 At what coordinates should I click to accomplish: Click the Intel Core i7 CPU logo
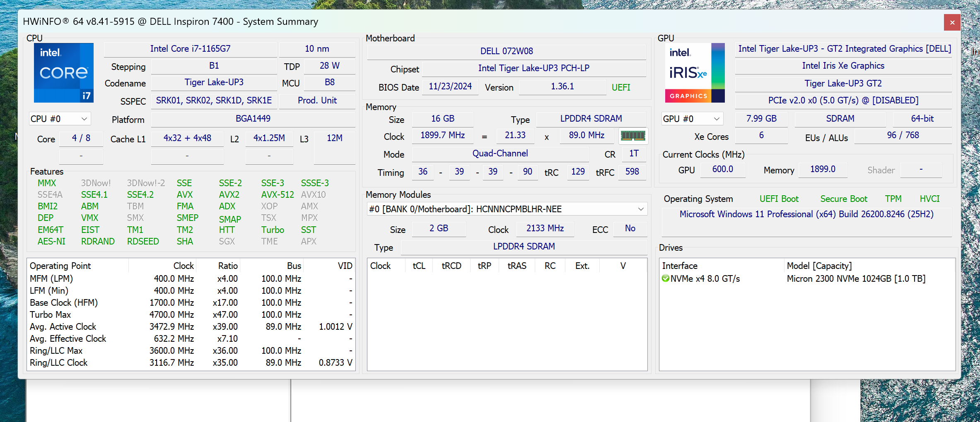[64, 73]
